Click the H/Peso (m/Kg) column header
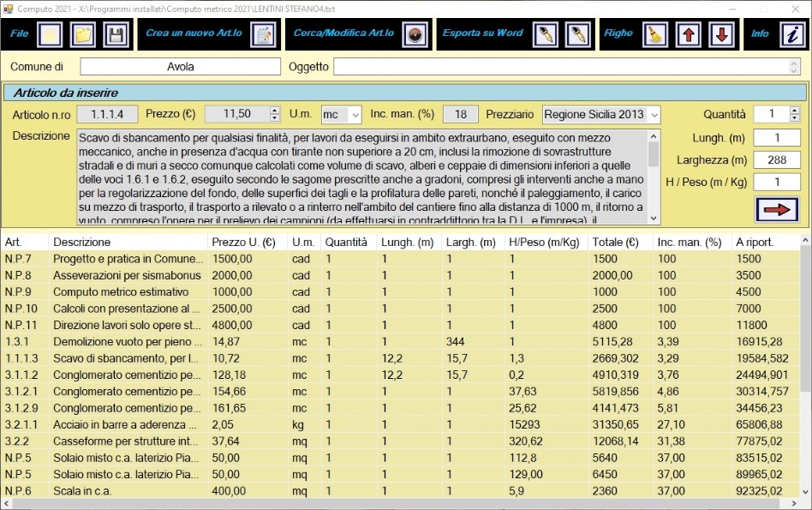 [x=546, y=242]
